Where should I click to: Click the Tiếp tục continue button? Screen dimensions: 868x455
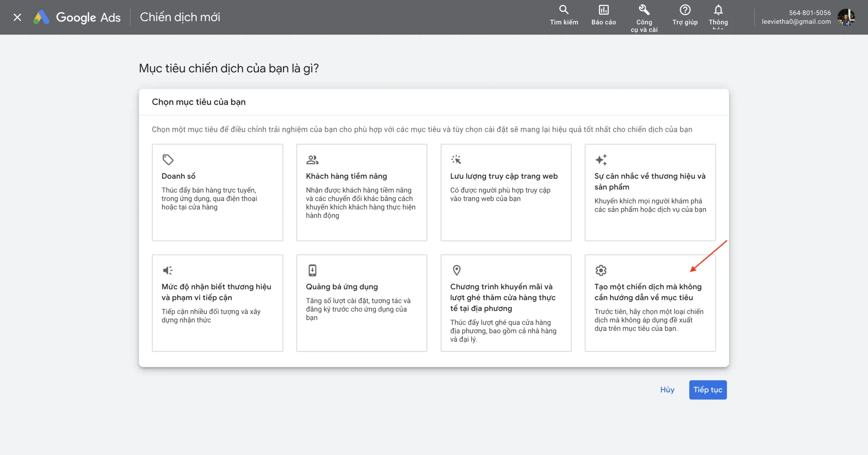tap(708, 390)
